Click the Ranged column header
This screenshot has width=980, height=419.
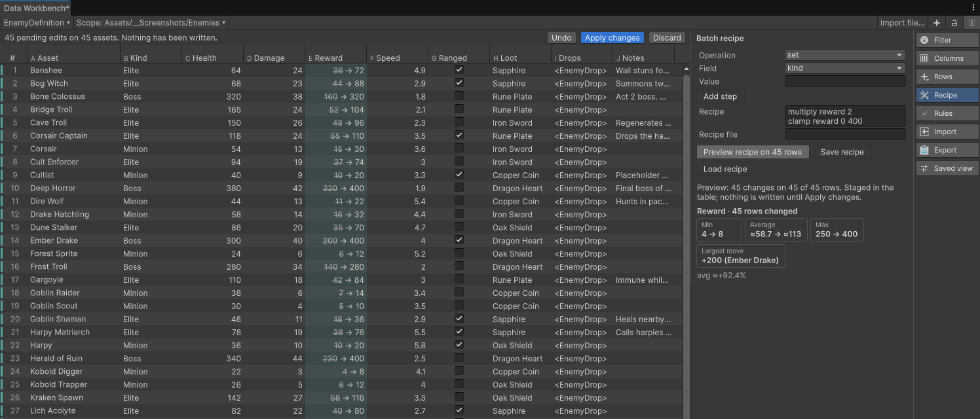point(459,58)
